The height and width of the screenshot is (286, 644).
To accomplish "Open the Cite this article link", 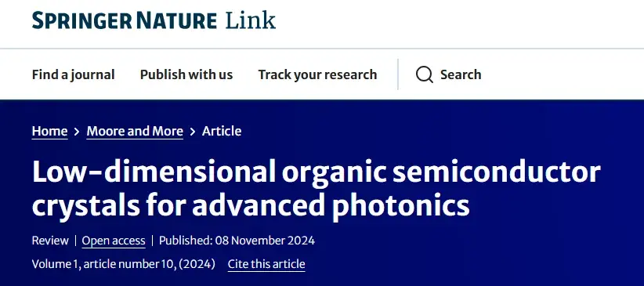I will tap(266, 264).
